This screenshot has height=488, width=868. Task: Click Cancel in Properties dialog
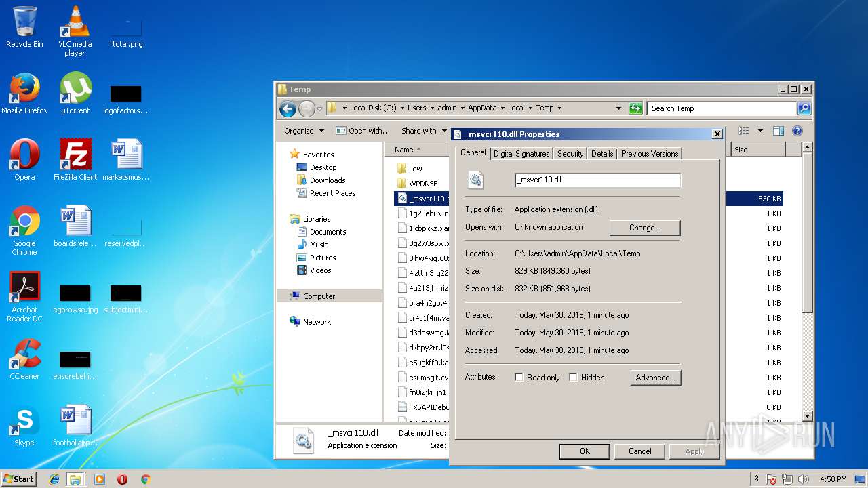click(639, 451)
